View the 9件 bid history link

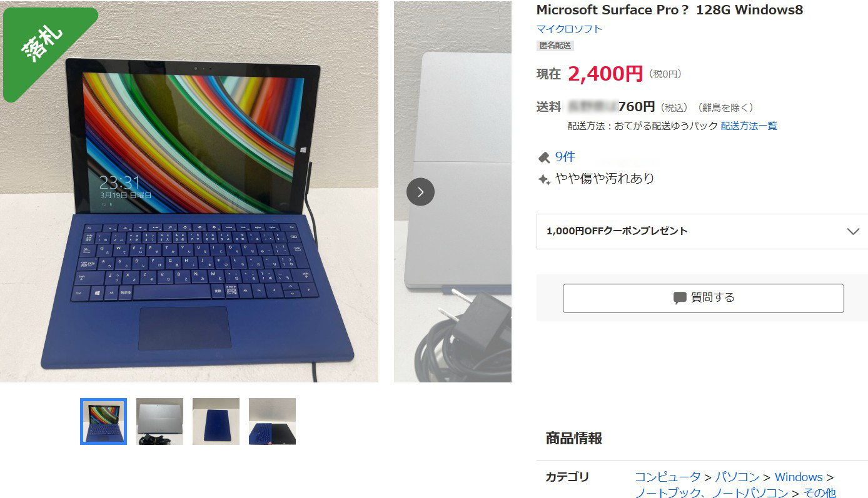(x=565, y=157)
